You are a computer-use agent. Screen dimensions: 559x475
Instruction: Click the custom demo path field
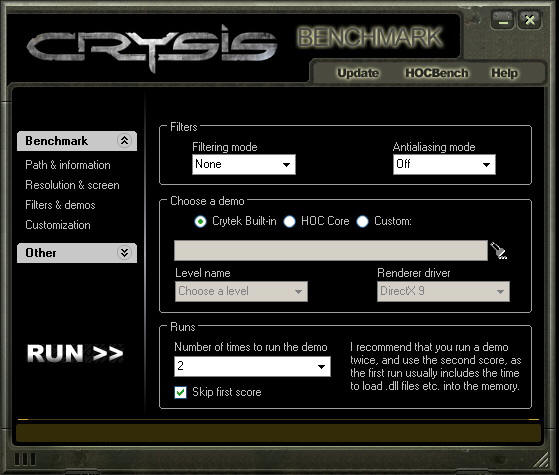point(331,250)
